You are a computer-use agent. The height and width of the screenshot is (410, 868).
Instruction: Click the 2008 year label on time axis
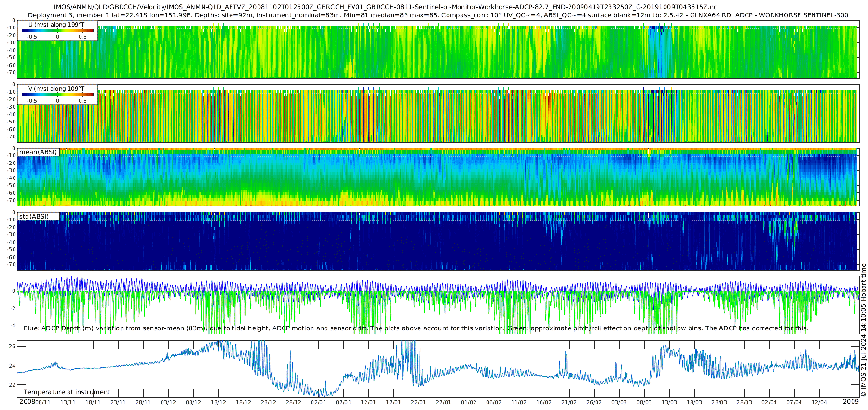[27, 402]
